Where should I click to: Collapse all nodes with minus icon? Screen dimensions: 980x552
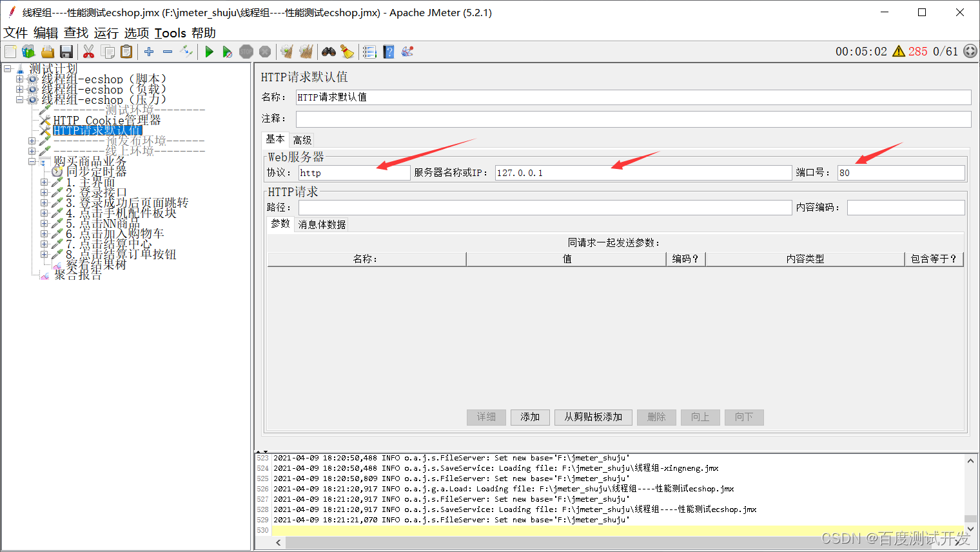coord(168,52)
